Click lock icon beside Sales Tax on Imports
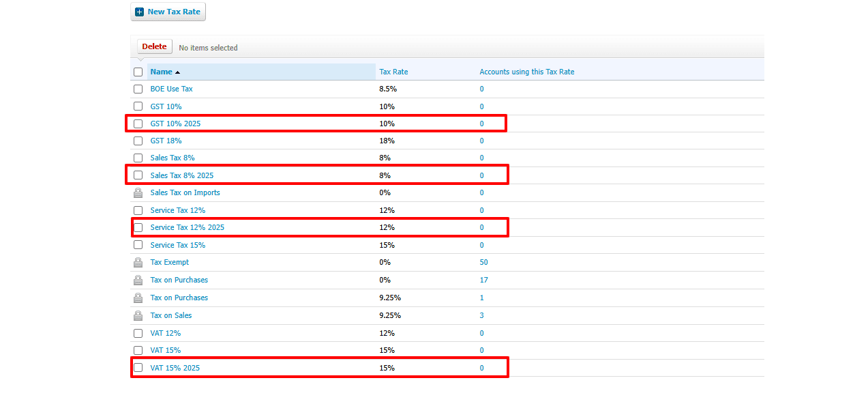Viewport: 868px width, 404px height. (138, 193)
